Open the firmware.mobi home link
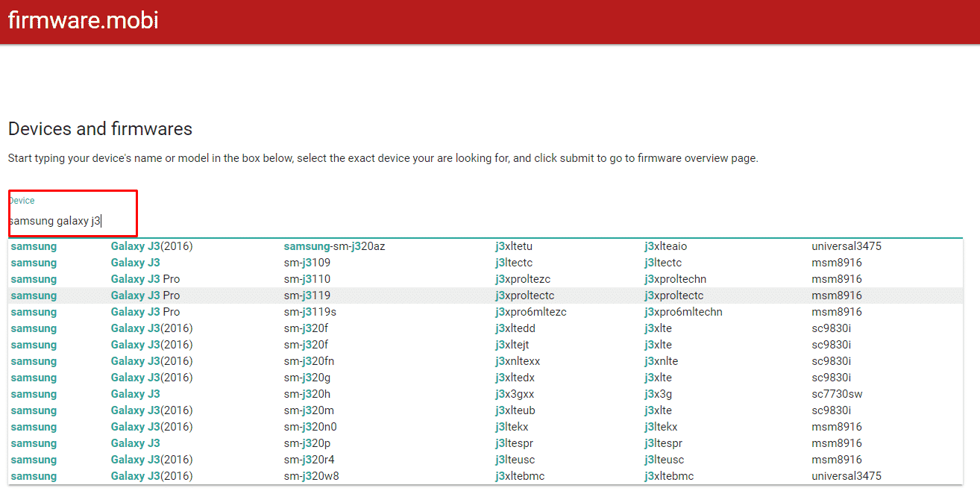Image resolution: width=980 pixels, height=494 pixels. (83, 20)
